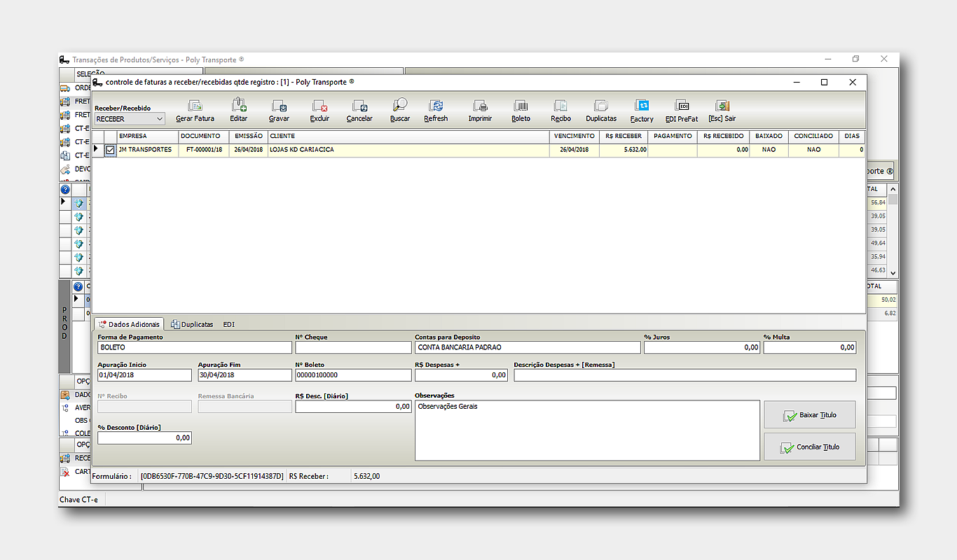Click the Forma de Pagamento field
957x560 pixels.
[195, 347]
